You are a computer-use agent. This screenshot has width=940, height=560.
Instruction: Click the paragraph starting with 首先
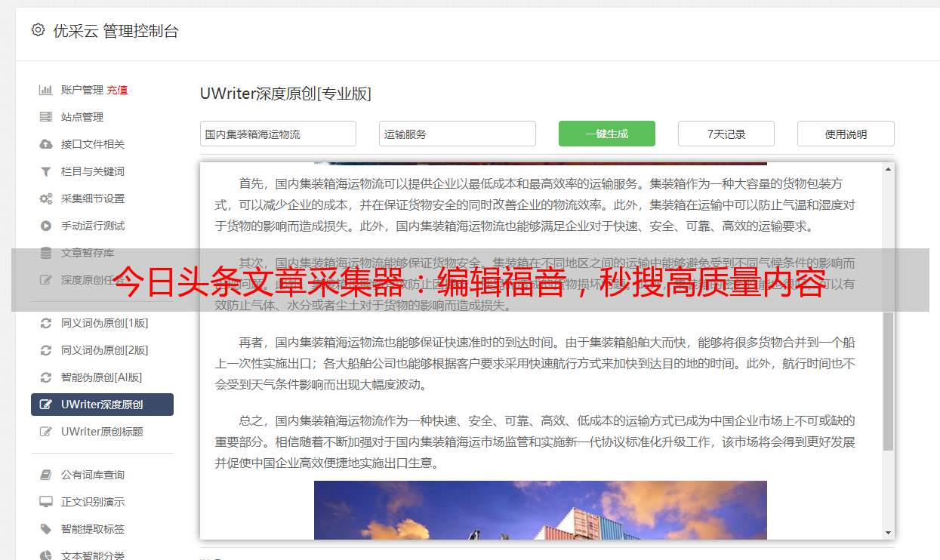(x=535, y=205)
